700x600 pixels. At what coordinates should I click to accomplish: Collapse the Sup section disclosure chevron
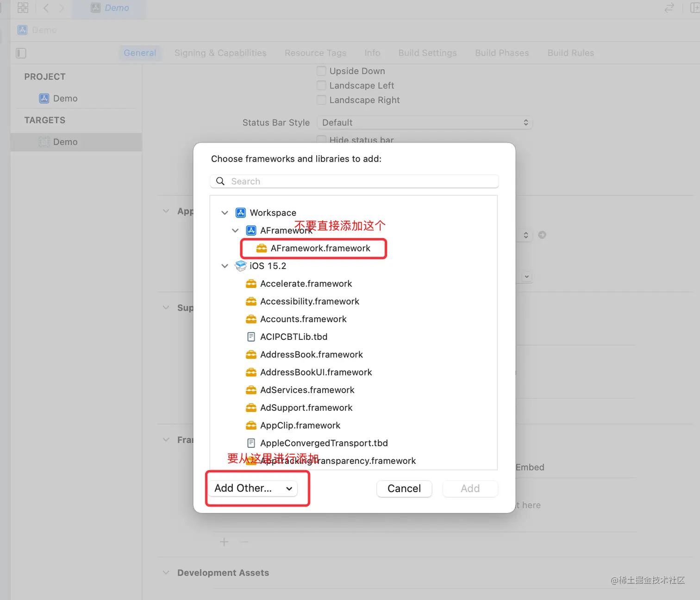(x=166, y=308)
